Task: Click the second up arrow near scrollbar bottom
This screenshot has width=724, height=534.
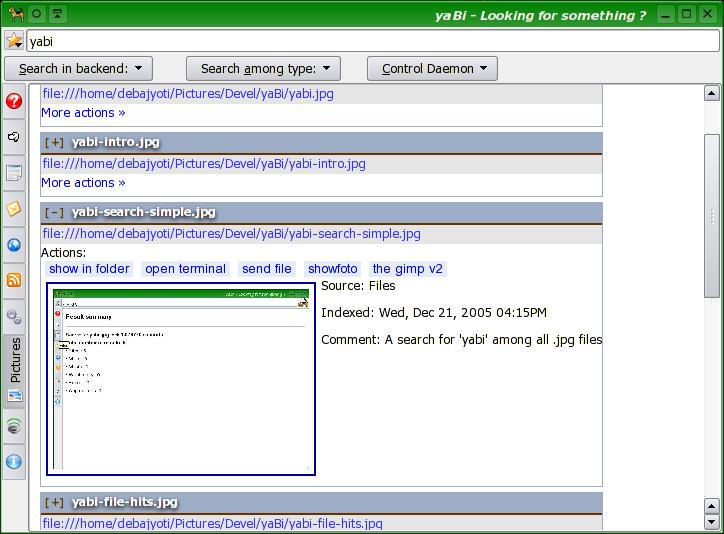Action: (x=712, y=506)
